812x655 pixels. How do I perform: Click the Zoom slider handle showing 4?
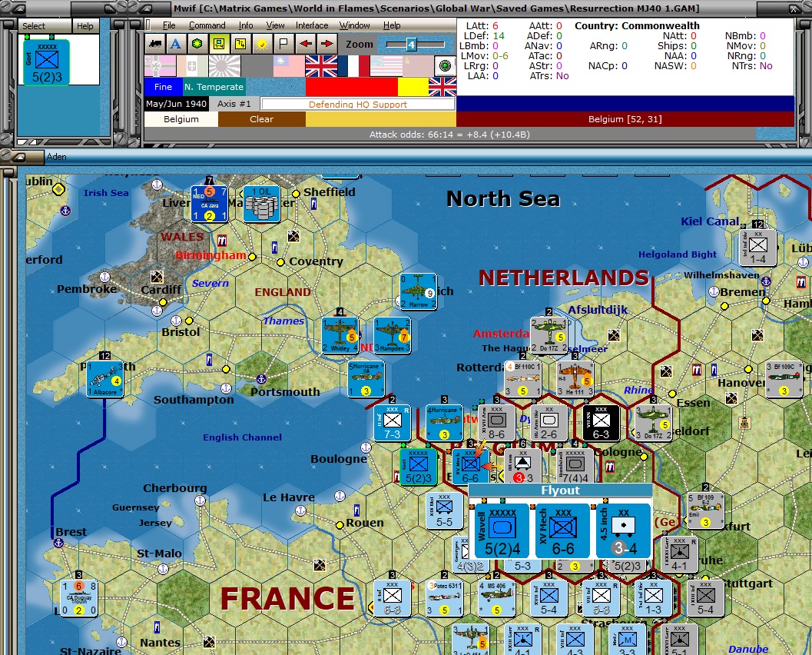coord(411,45)
